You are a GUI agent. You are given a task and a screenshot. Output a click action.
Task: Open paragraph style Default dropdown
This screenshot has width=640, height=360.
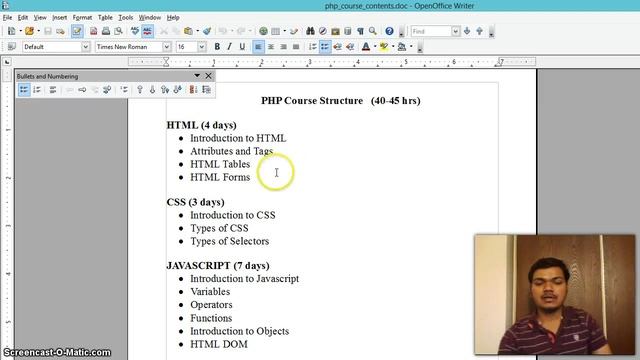(x=85, y=47)
